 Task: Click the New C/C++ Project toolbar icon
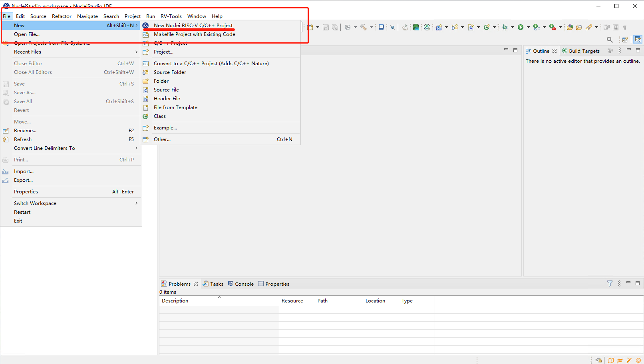pyautogui.click(x=439, y=27)
